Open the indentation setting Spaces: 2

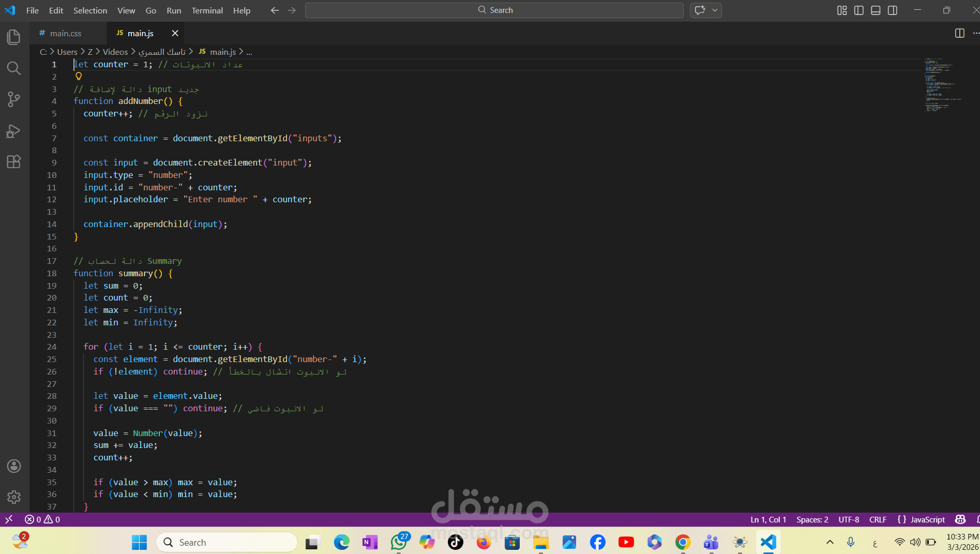812,519
